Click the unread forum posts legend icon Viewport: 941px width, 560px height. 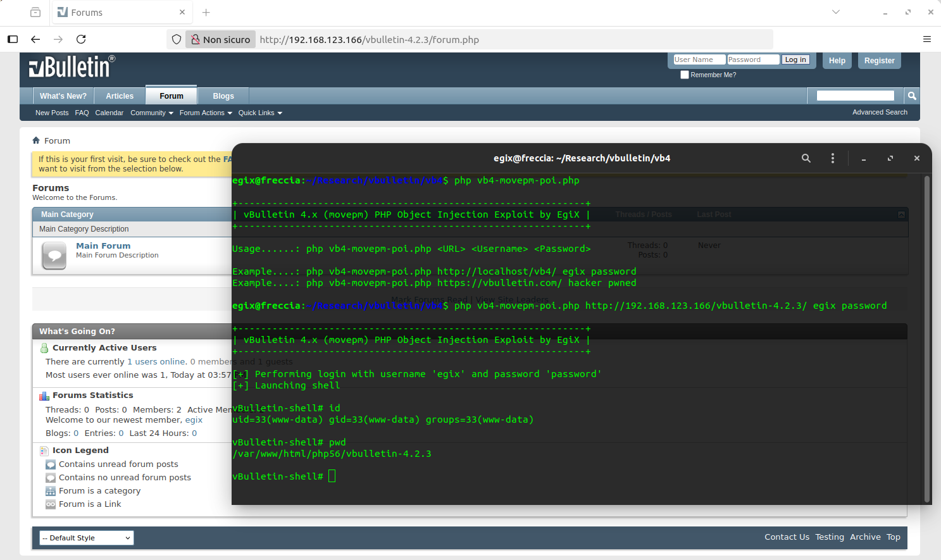51,464
